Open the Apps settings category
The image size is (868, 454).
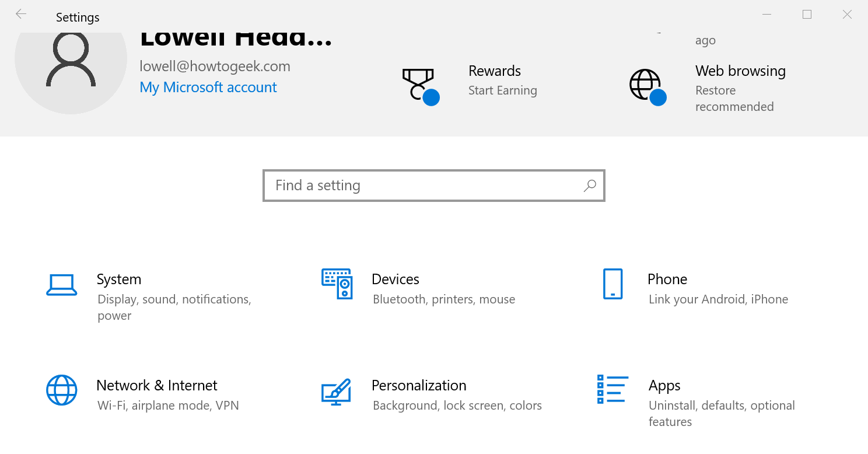coord(664,385)
